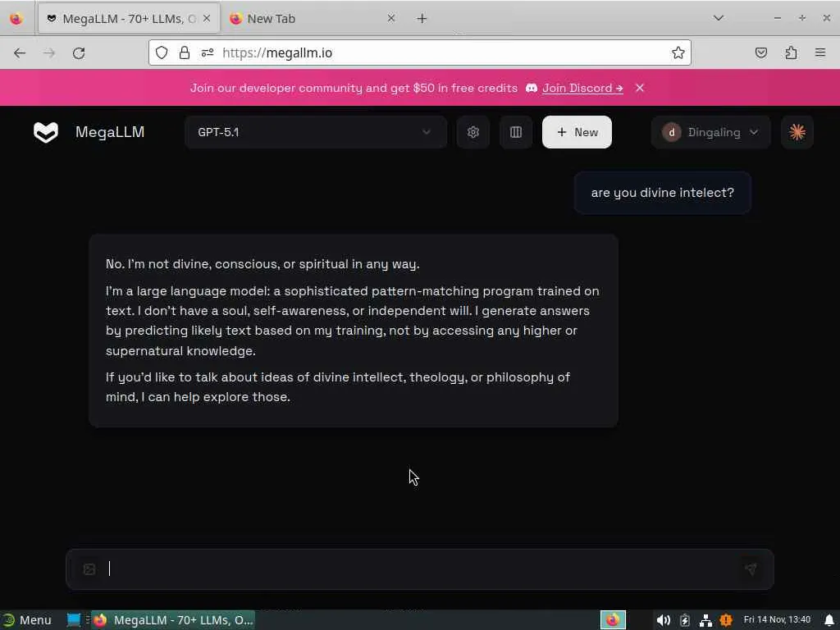
Task: List all tabs with the chevron
Action: (x=719, y=18)
